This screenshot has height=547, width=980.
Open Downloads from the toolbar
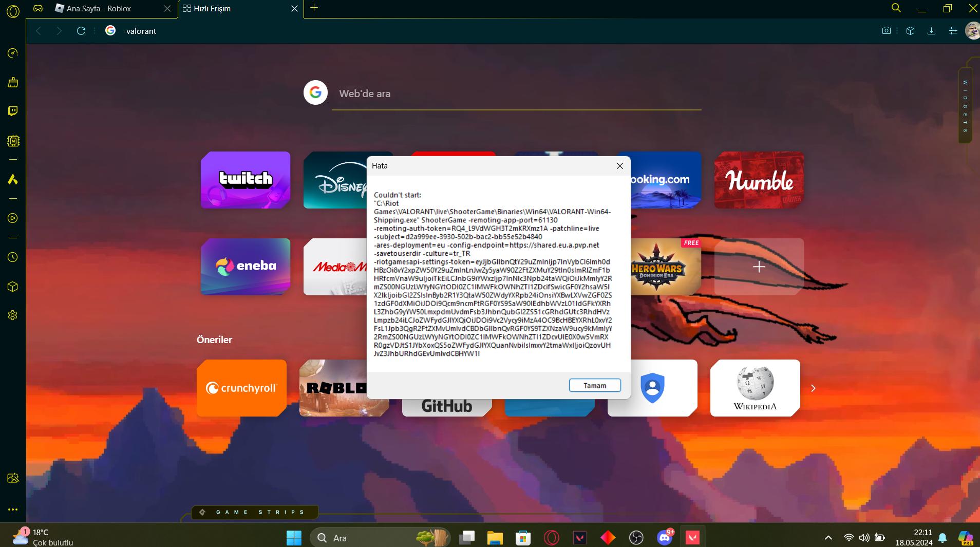[930, 31]
